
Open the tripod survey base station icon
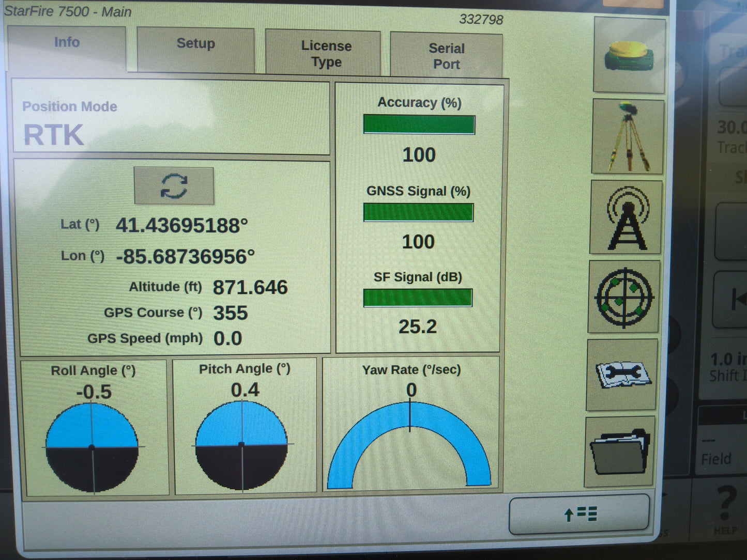point(628,136)
